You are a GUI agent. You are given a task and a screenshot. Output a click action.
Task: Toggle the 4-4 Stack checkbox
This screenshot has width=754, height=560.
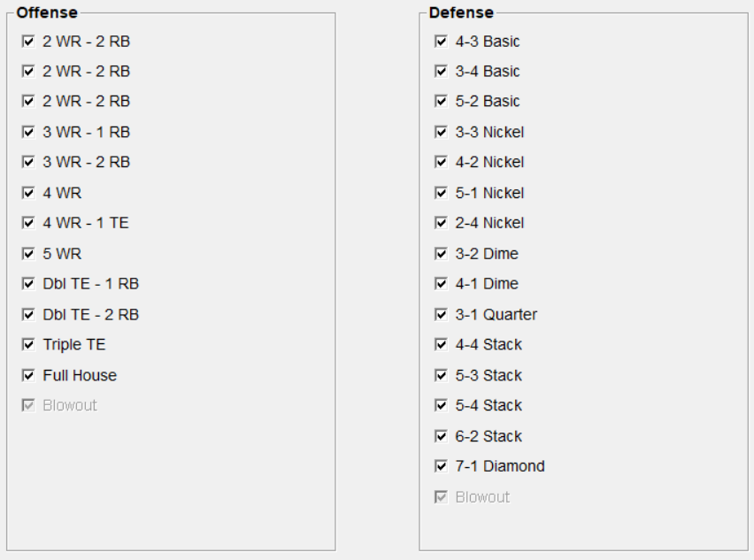coord(441,345)
